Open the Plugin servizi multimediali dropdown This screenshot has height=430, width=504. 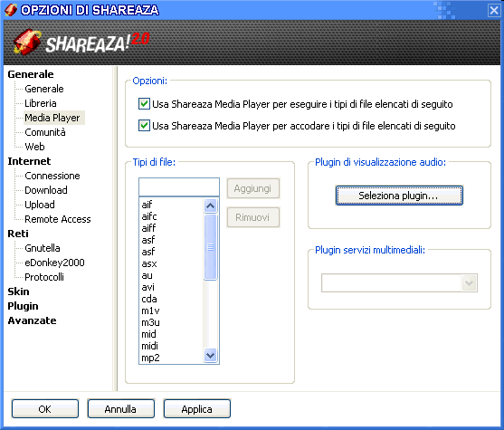[x=469, y=283]
